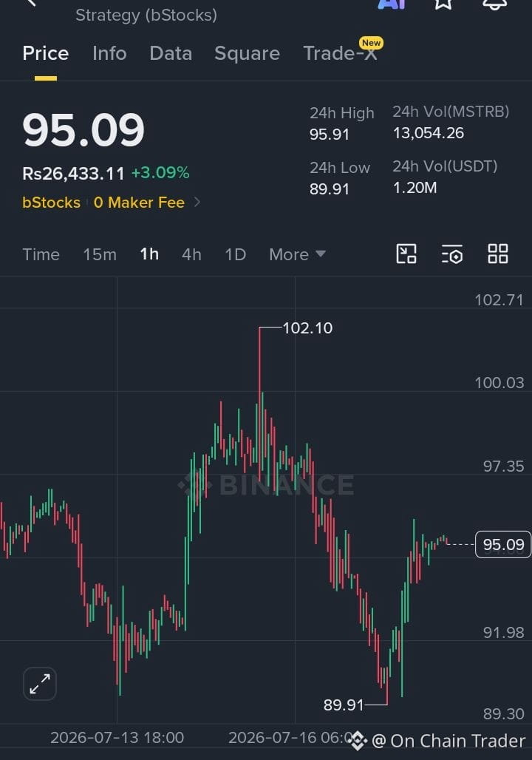
Task: Click the 2026-07-13 18:00 time label
Action: point(117,738)
